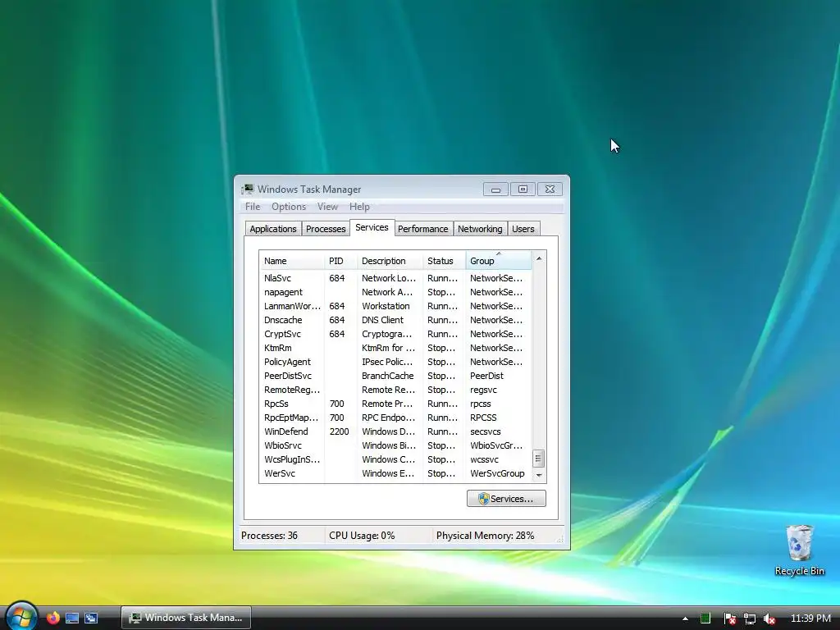Select the WinDefend service row
Image resolution: width=840 pixels, height=630 pixels.
[x=395, y=431]
